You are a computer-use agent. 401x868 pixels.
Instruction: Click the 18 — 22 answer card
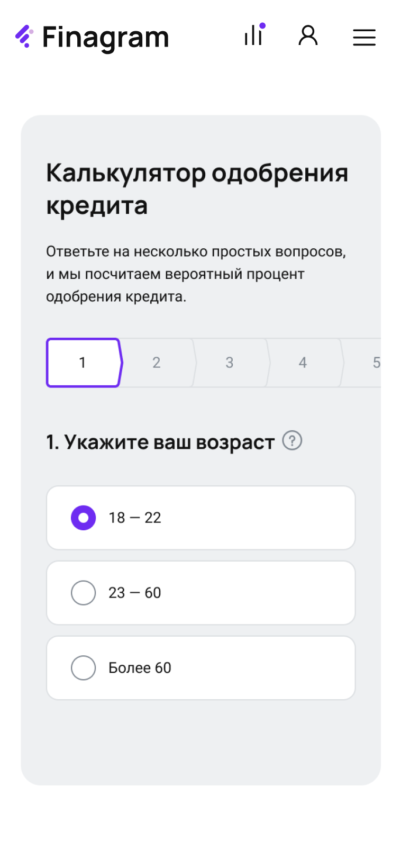tap(201, 518)
